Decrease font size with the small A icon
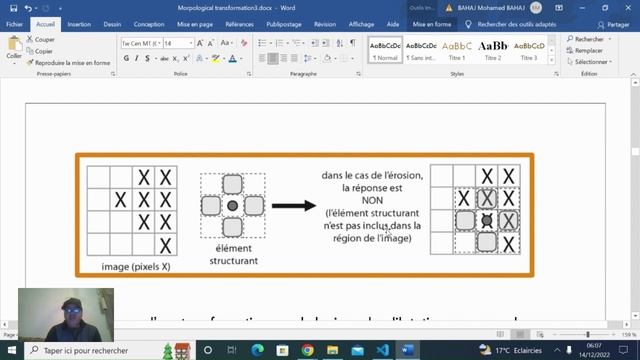 point(211,43)
